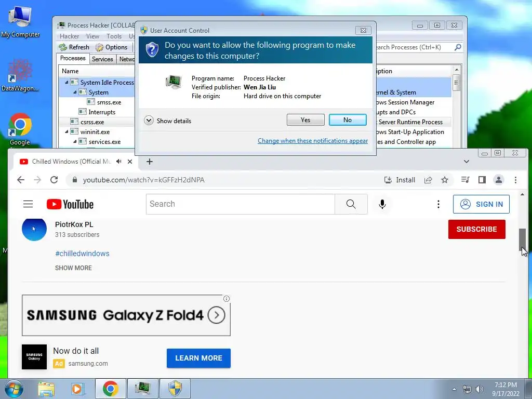Close the Chilled Windows Chrome tab
Image resolution: width=532 pixels, height=399 pixels.
(129, 162)
